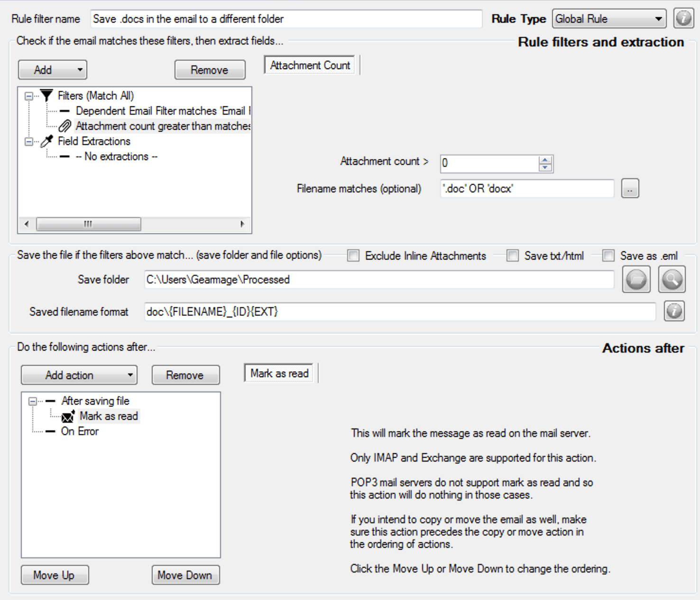Click the Rule filter name text field

pyautogui.click(x=286, y=19)
